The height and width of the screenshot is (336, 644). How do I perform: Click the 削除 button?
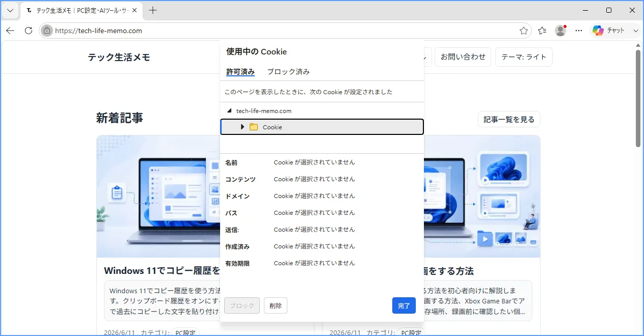(x=276, y=305)
